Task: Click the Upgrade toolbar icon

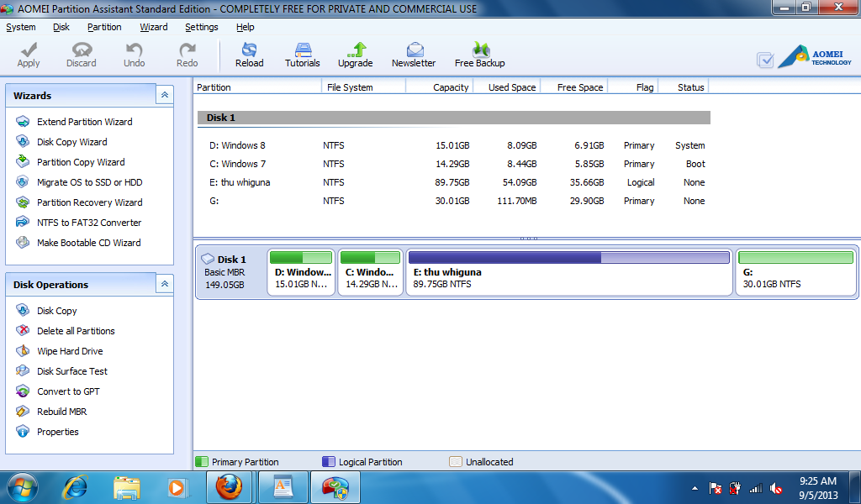Action: click(x=356, y=55)
